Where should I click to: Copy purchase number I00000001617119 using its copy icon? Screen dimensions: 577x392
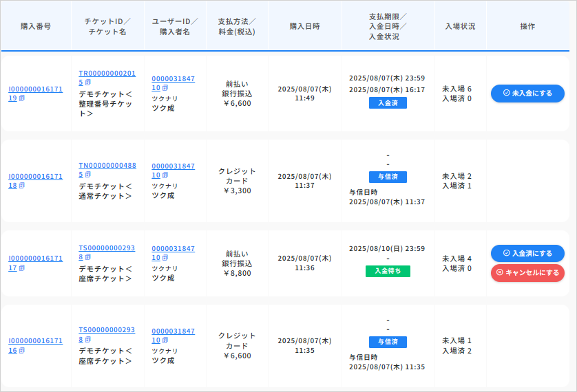pyautogui.click(x=22, y=99)
